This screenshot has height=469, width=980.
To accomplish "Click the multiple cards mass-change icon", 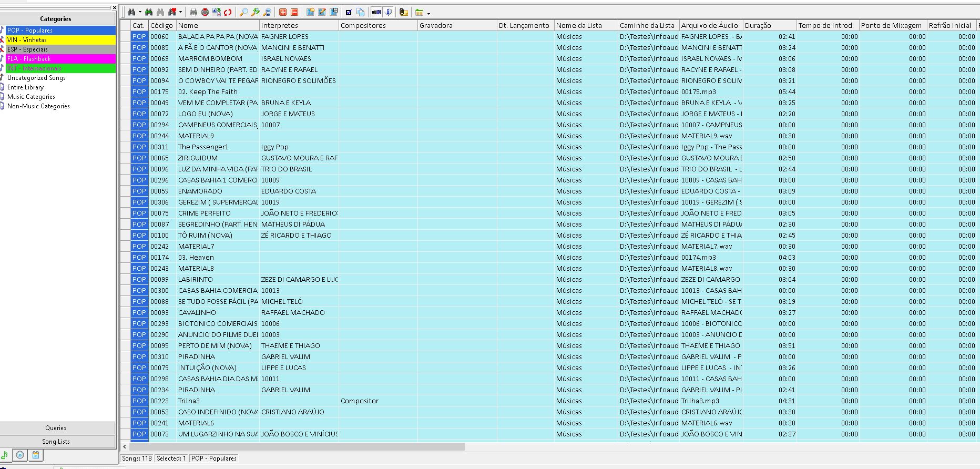I will [333, 12].
